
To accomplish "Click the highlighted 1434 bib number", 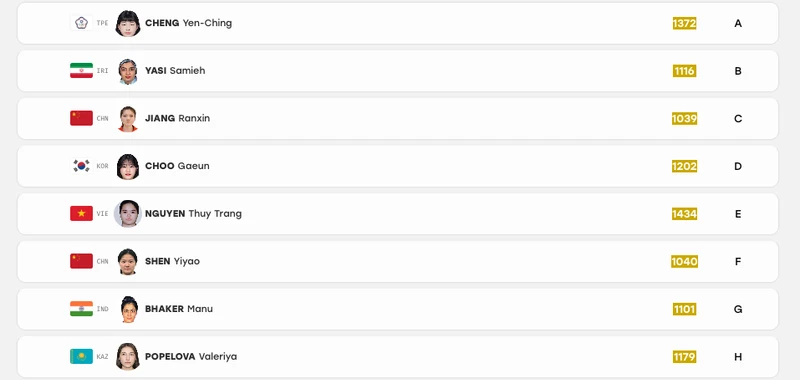I will click(684, 214).
